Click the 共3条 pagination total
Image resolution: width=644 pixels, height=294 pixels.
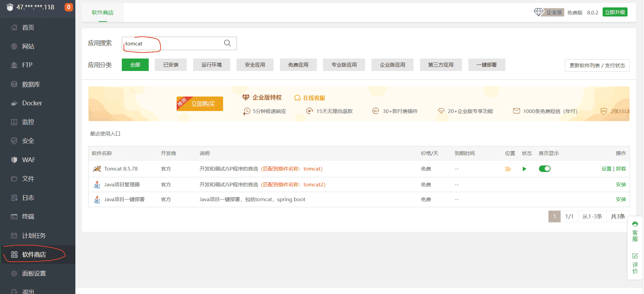(618, 217)
